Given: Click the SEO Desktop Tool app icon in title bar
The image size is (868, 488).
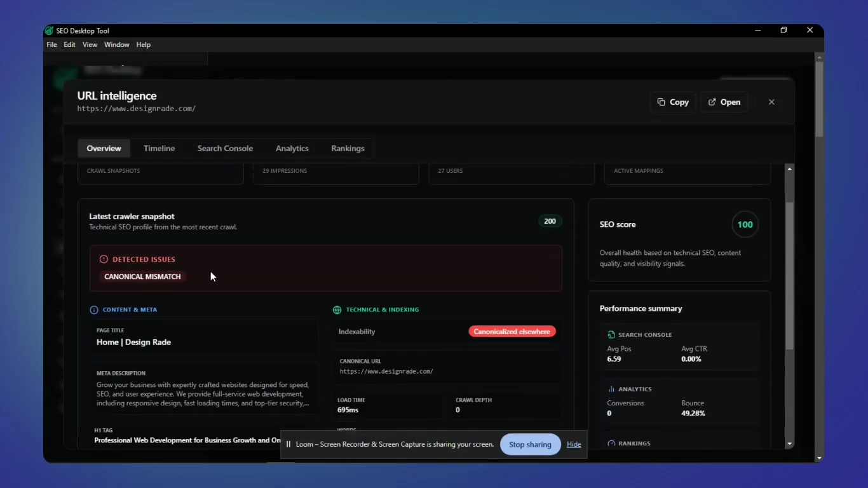Looking at the screenshot, I should coord(49,30).
